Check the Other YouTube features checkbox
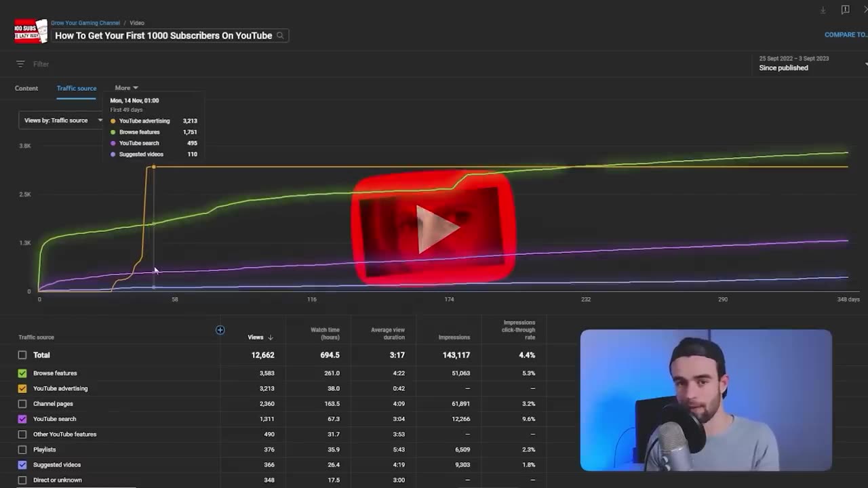Screen dimensions: 868x488 pyautogui.click(x=22, y=434)
